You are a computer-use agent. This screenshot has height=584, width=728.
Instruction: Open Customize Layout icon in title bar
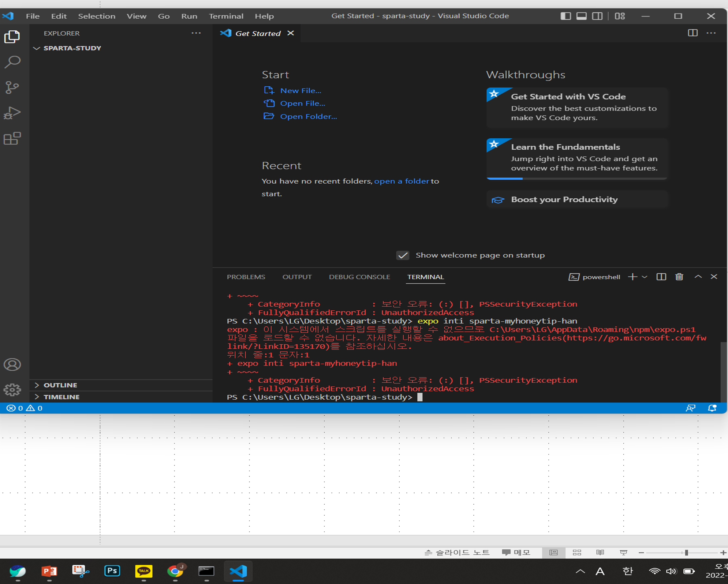coord(620,16)
